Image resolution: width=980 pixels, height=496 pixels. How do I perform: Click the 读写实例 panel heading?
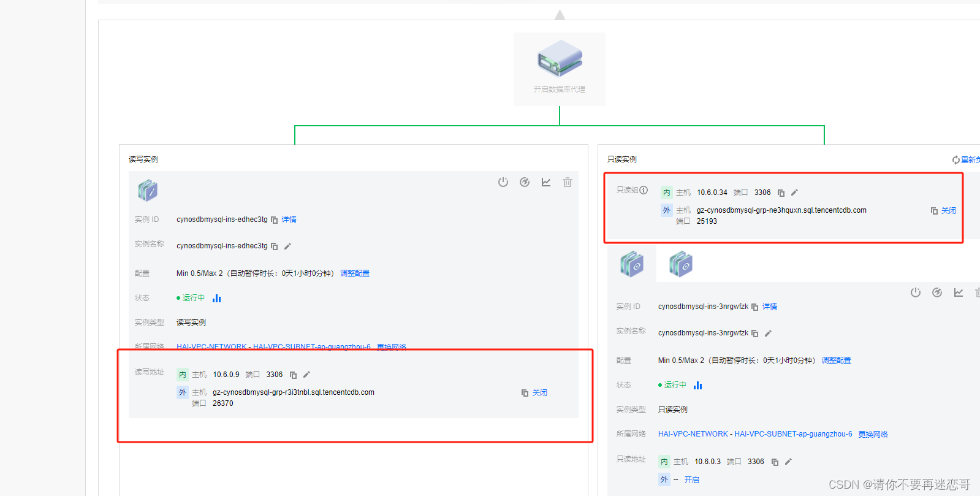[x=143, y=159]
